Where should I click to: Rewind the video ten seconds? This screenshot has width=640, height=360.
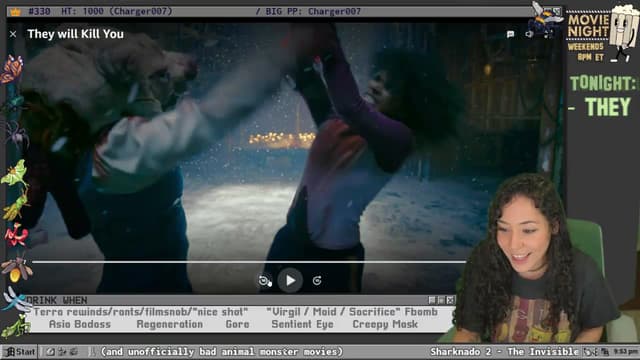click(264, 280)
